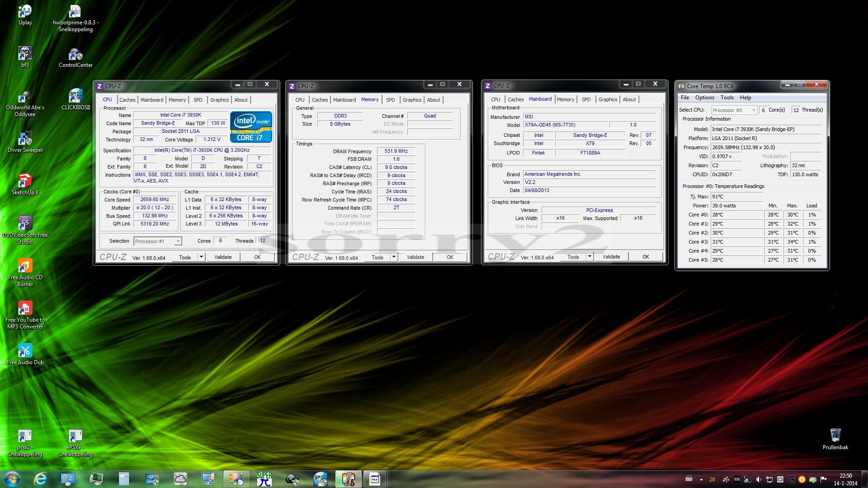Select the DVDVideoSoft Free Studio icon
Viewport: 868px width, 488px height.
[25, 230]
